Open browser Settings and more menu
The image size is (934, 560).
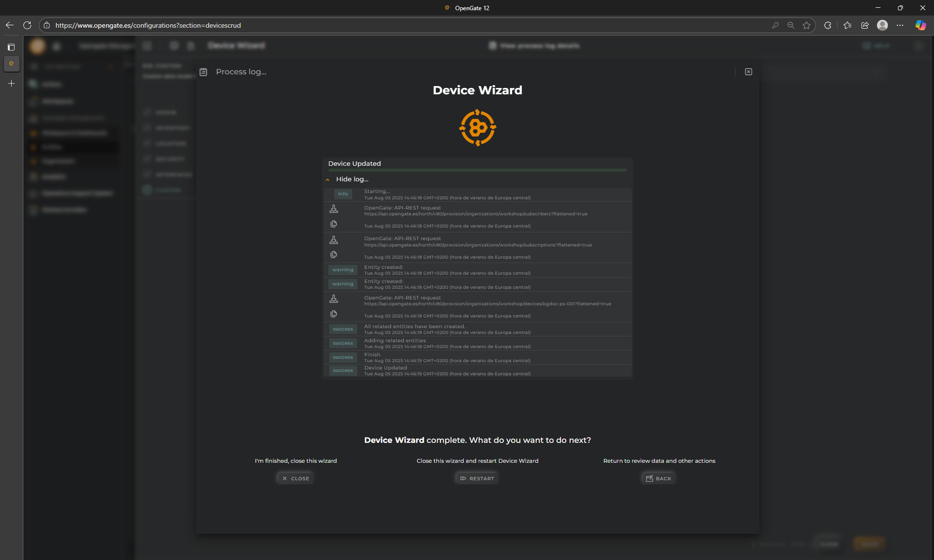[x=900, y=25]
